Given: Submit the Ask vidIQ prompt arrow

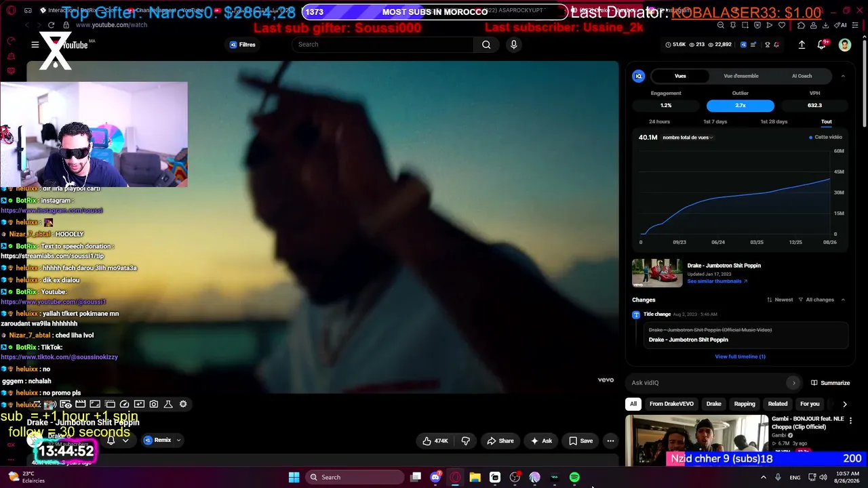Looking at the screenshot, I should tap(793, 383).
